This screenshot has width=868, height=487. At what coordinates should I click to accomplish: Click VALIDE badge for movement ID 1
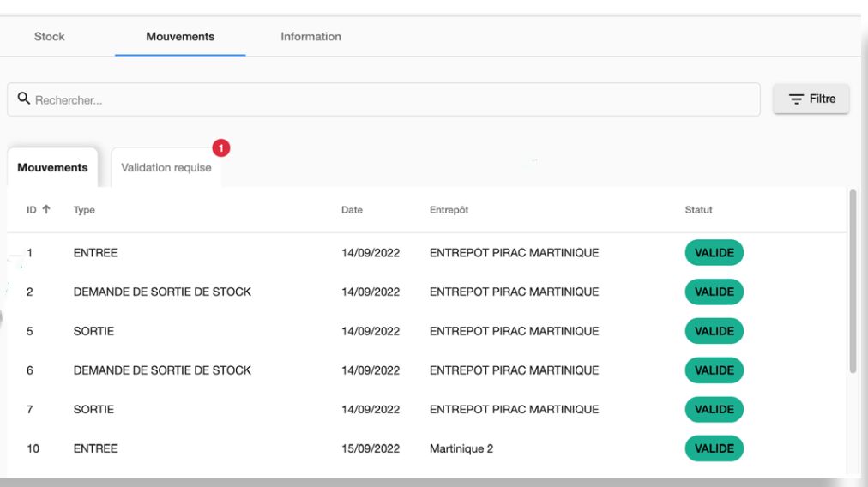point(714,253)
